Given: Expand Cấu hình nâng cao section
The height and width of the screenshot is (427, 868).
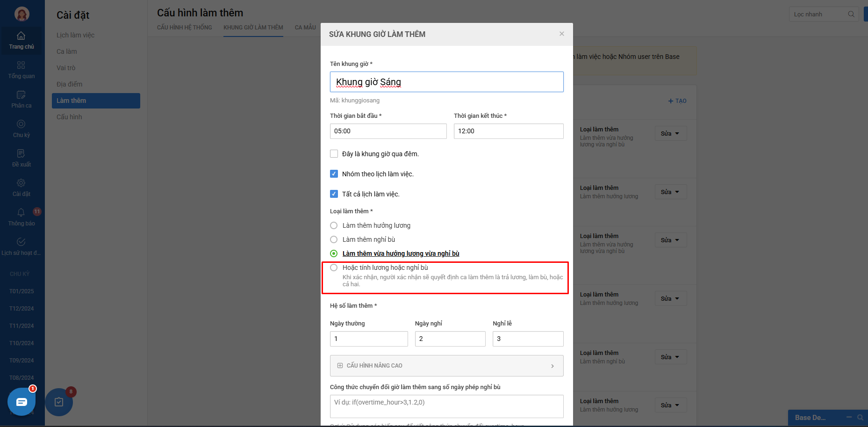Looking at the screenshot, I should [x=446, y=366].
